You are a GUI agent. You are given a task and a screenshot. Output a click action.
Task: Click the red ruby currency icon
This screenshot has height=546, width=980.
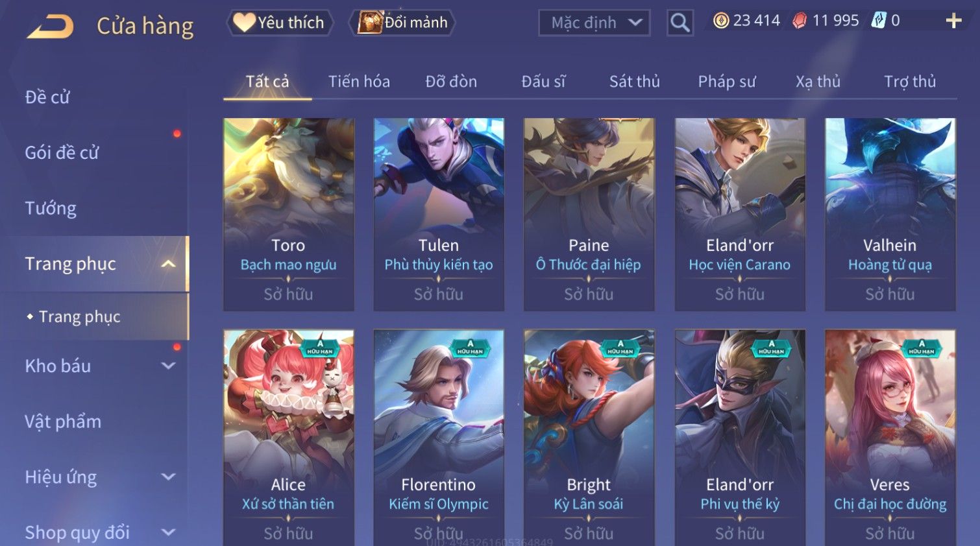800,21
